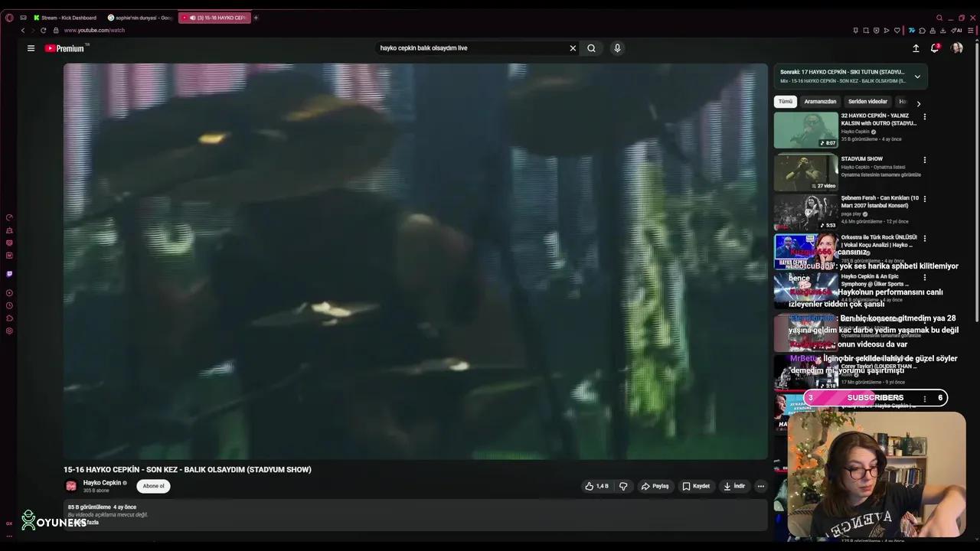Go back with browser back arrow

(23, 31)
